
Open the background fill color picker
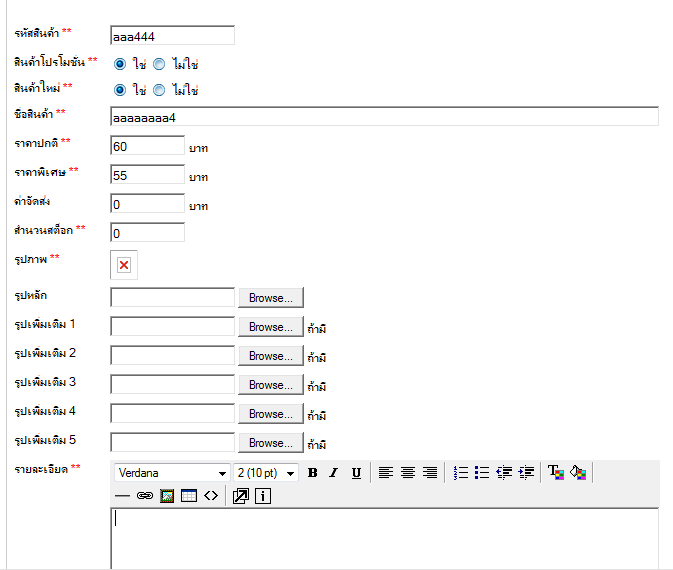point(578,473)
